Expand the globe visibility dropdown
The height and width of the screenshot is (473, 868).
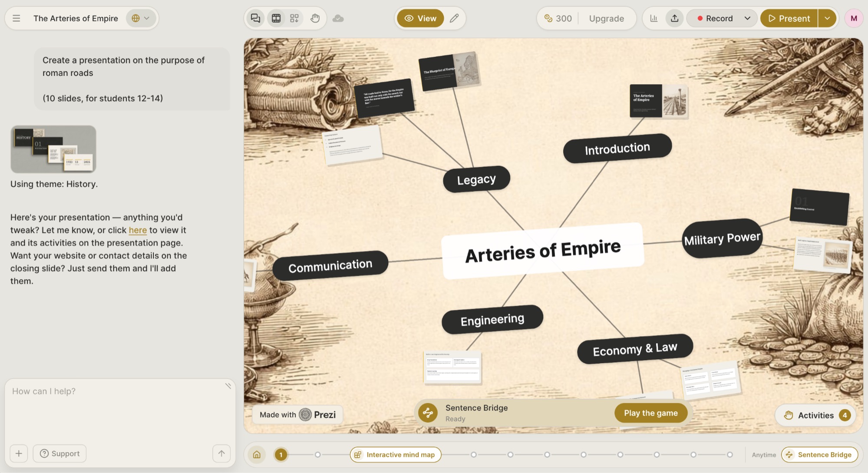click(141, 18)
